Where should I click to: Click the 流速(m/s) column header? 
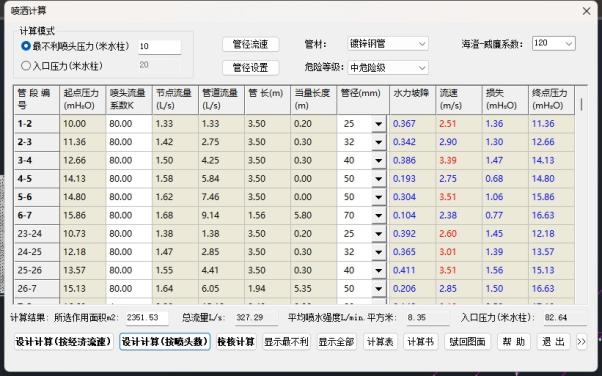click(459, 100)
